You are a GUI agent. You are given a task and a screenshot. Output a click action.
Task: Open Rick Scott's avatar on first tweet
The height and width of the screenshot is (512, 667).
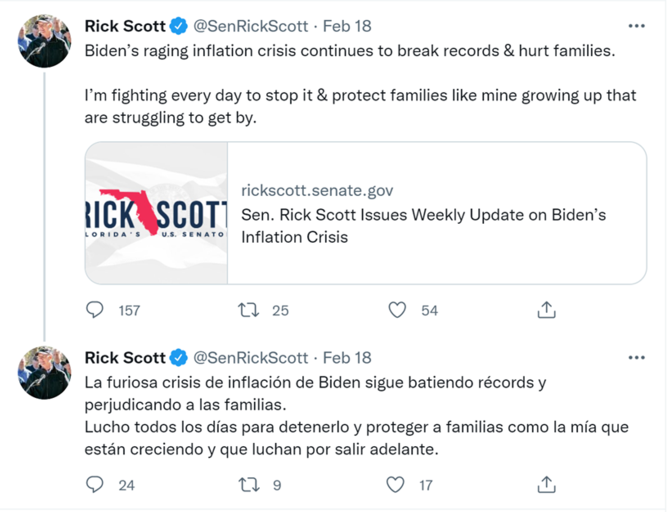tap(45, 41)
